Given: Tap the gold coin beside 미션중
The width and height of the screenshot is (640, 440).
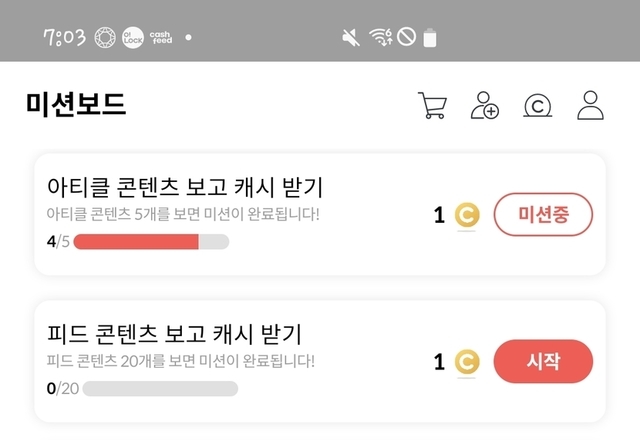Looking at the screenshot, I should coord(467,215).
